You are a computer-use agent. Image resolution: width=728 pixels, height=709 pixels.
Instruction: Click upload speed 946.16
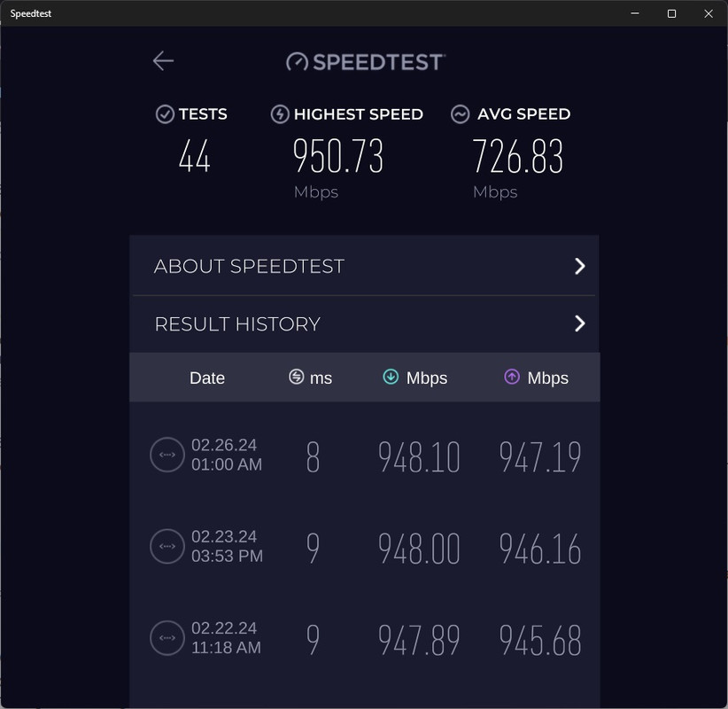coord(540,549)
